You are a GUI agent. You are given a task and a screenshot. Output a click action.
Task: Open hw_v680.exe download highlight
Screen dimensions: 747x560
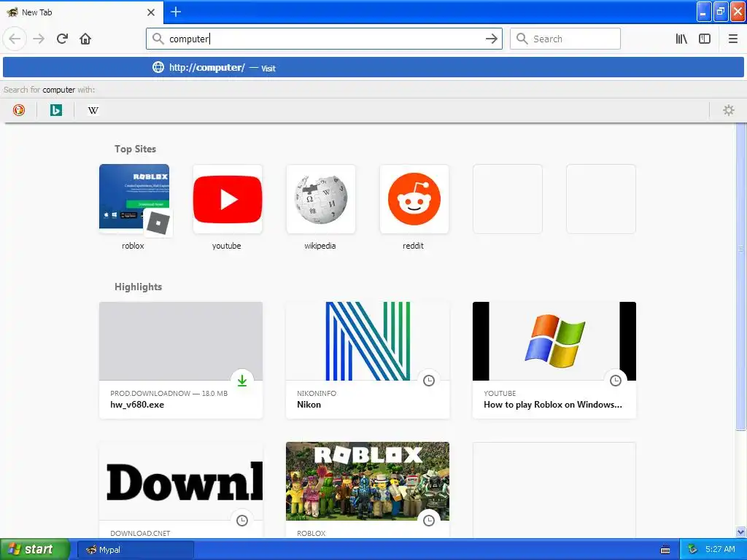tap(181, 360)
